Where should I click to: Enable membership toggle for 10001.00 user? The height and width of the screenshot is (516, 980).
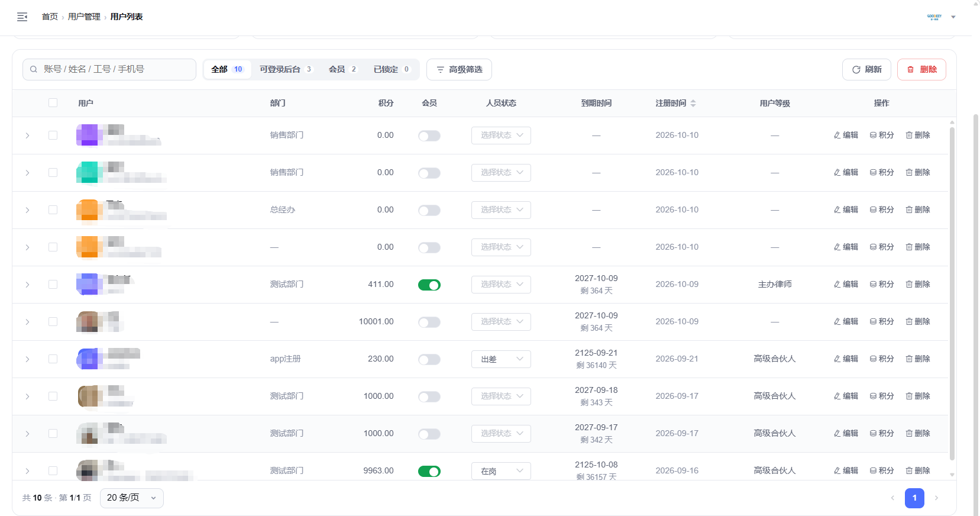tap(429, 322)
